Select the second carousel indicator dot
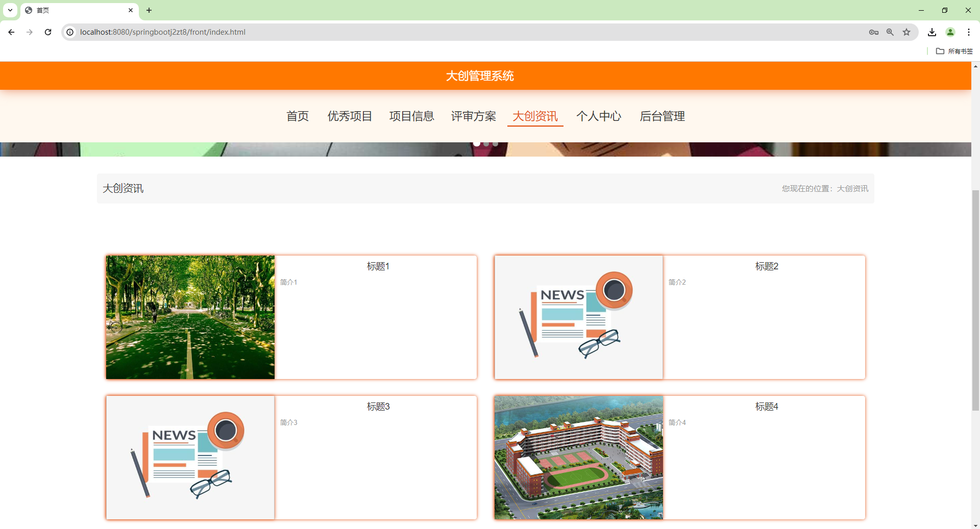Screen dimensions: 980x529 tap(486, 143)
